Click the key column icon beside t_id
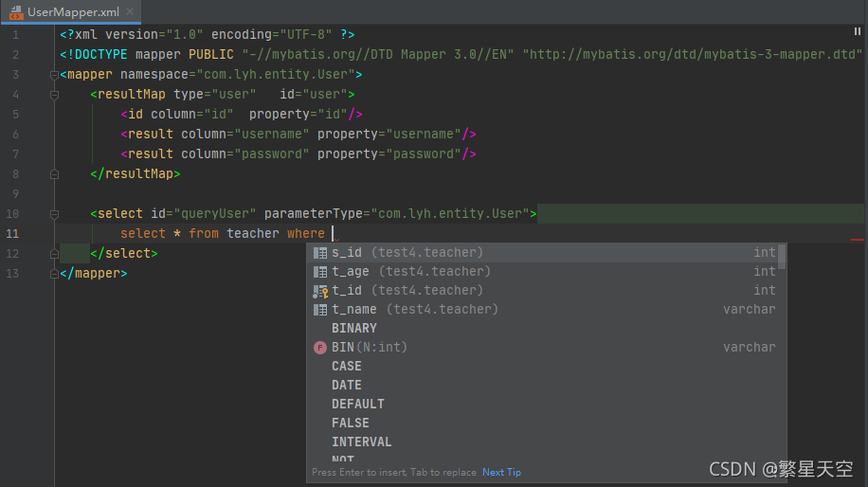 tap(320, 291)
